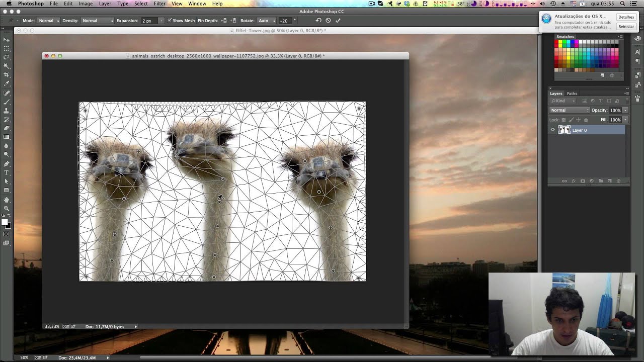Open the Mode dropdown in Puppet Warp options

(48, 21)
